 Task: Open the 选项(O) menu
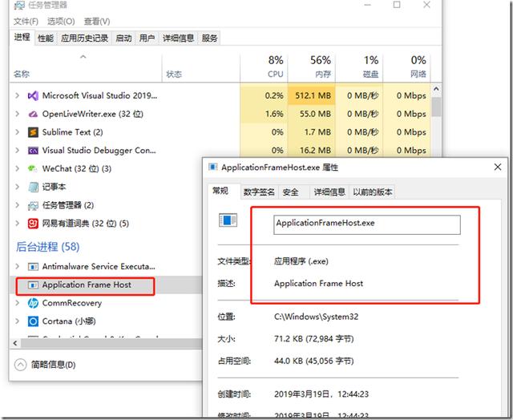61,22
